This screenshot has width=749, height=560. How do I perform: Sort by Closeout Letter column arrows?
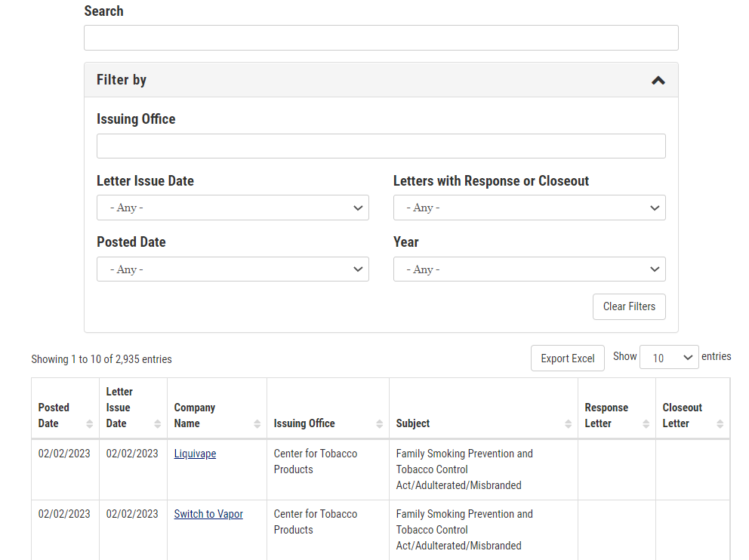click(720, 424)
